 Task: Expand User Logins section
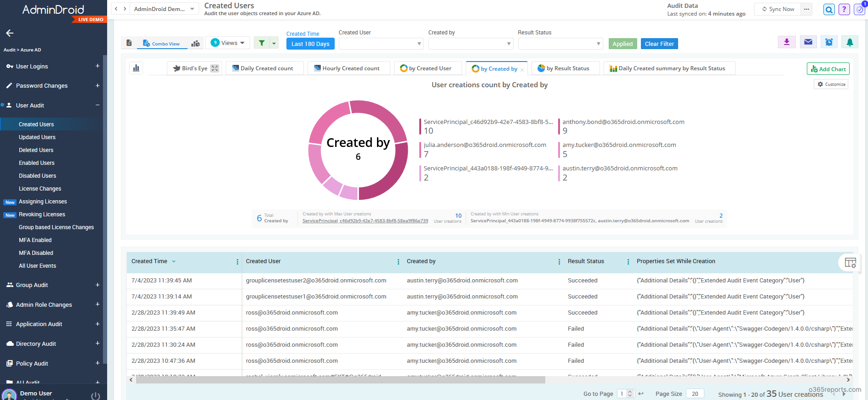[97, 66]
